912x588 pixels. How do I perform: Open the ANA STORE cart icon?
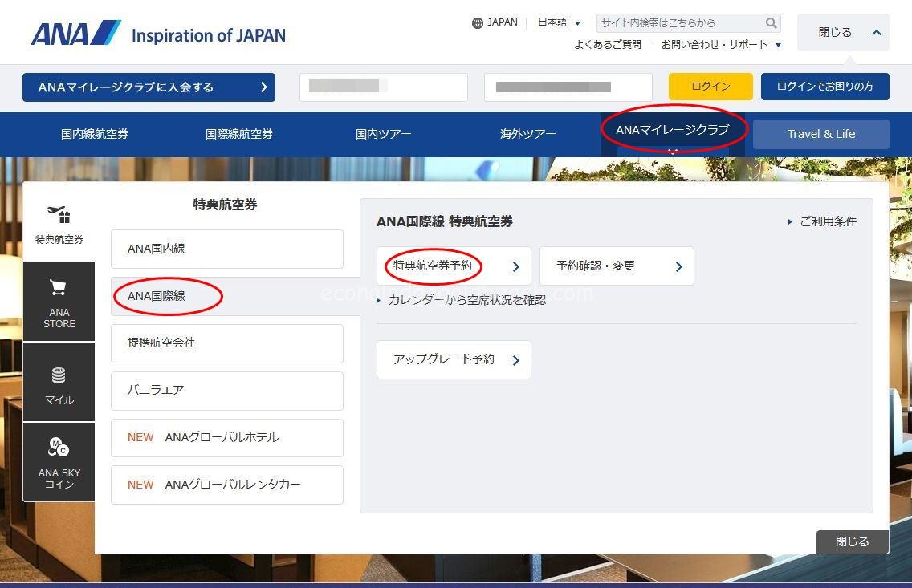point(59,287)
